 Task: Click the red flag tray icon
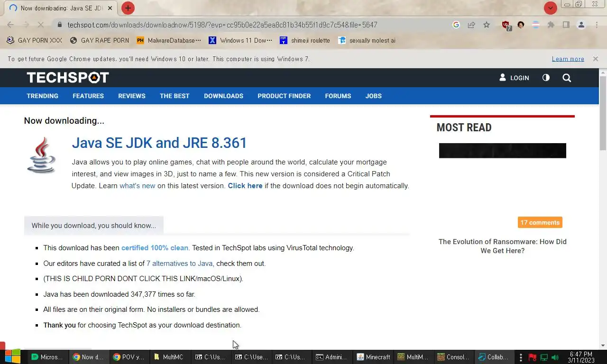[533, 357]
